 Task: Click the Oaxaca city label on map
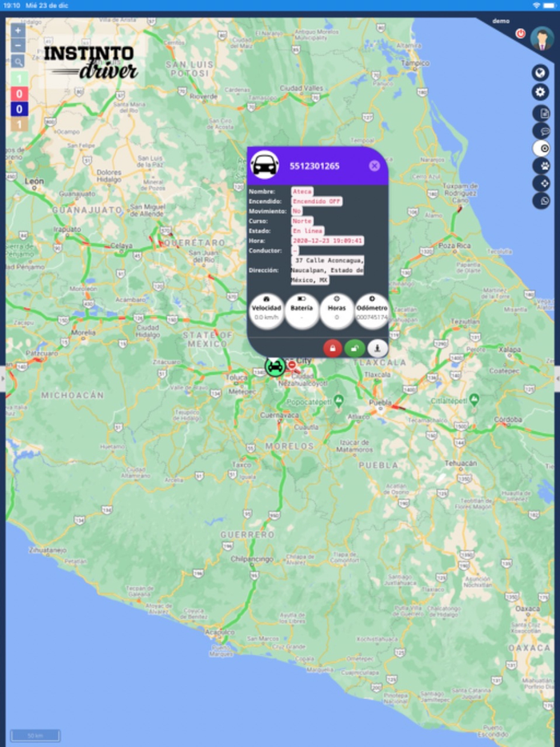527,609
